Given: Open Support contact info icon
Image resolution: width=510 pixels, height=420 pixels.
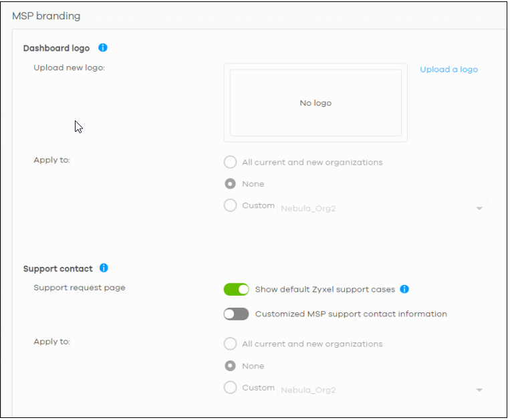Looking at the screenshot, I should pos(104,268).
